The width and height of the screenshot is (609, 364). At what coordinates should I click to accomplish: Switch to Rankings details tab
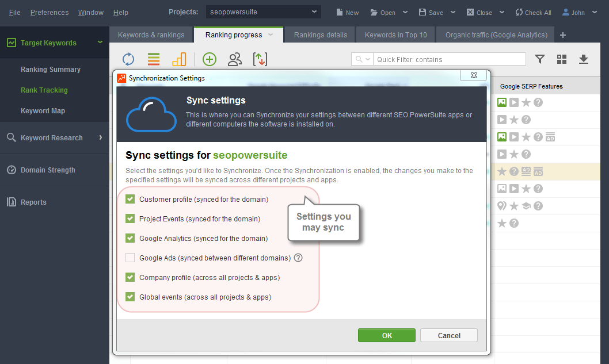click(x=321, y=35)
